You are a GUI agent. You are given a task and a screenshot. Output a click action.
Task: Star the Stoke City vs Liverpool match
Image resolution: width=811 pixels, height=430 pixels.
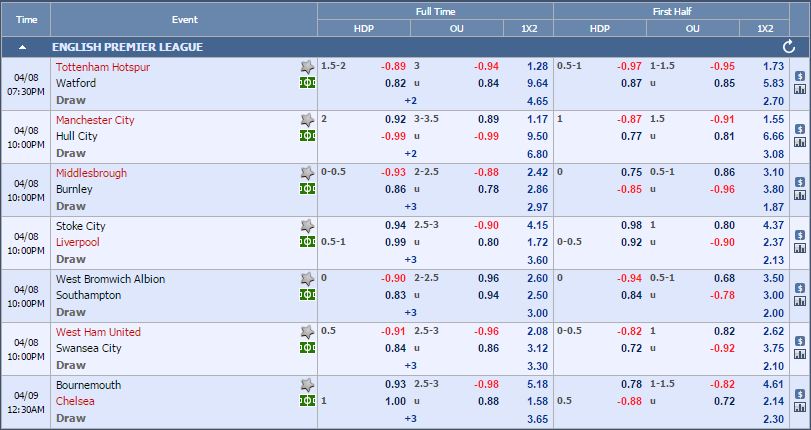(x=307, y=226)
